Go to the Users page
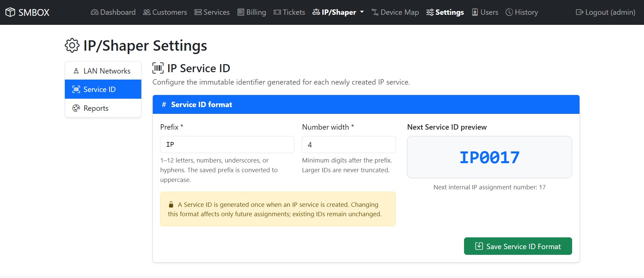This screenshot has height=278, width=644. (485, 12)
